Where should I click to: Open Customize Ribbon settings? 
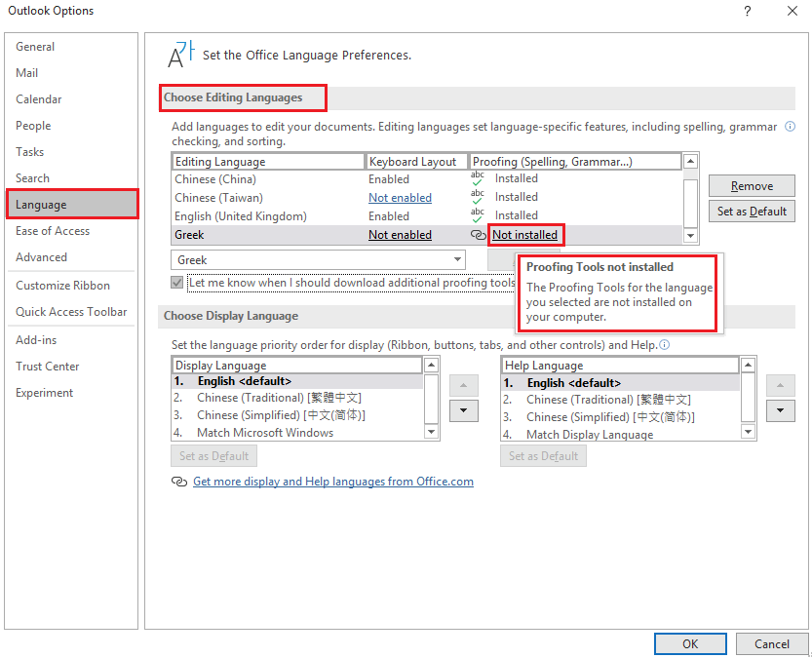pyautogui.click(x=62, y=286)
